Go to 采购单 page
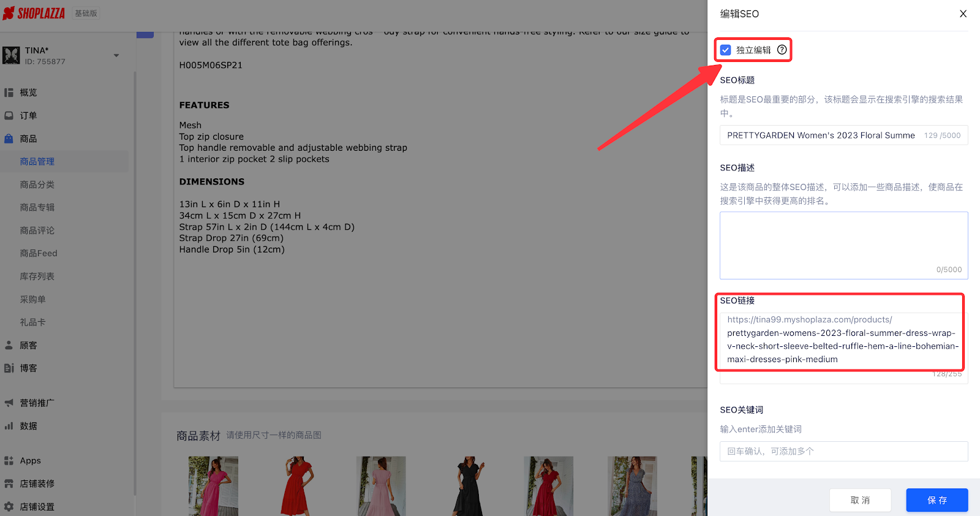The width and height of the screenshot is (980, 516). click(x=32, y=299)
